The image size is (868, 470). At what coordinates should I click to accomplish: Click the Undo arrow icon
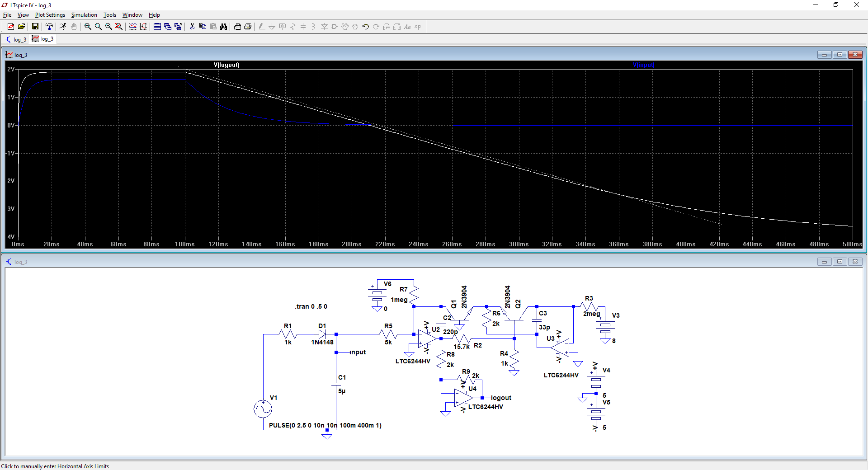[366, 27]
